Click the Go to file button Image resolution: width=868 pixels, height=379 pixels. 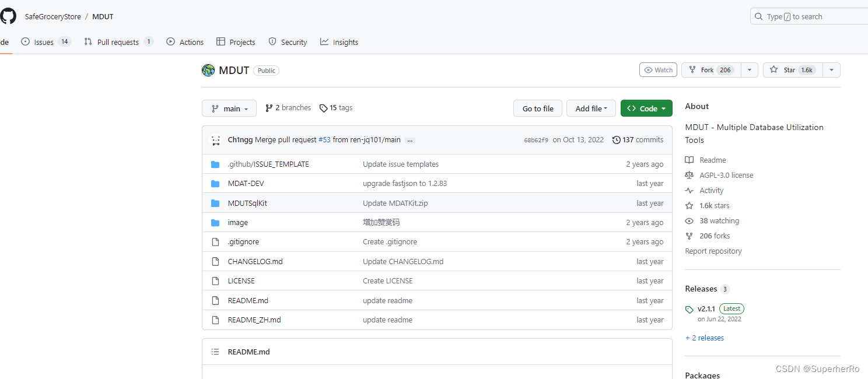point(538,108)
